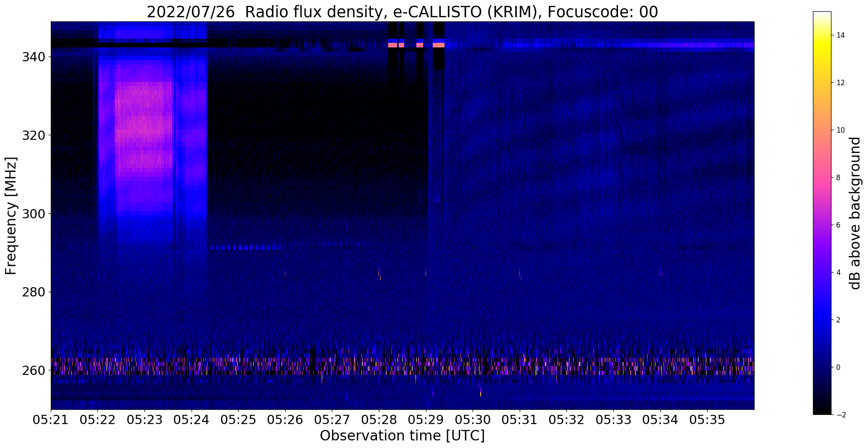
Task: Click the 280 frequency tick label
Action: [33, 292]
